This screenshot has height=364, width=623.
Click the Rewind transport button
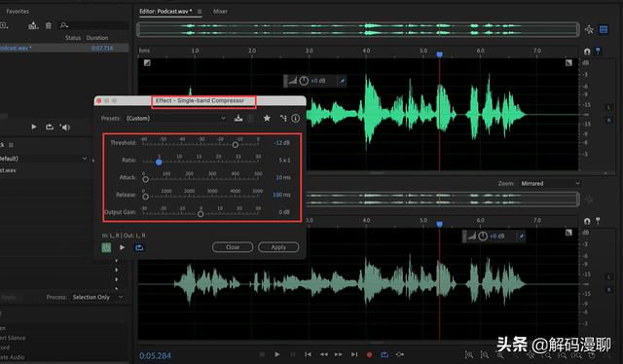click(324, 354)
